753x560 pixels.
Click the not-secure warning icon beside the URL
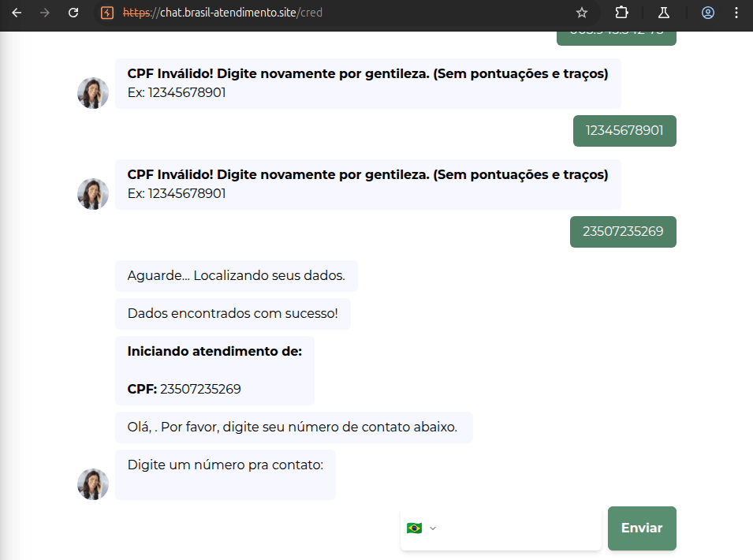point(106,13)
